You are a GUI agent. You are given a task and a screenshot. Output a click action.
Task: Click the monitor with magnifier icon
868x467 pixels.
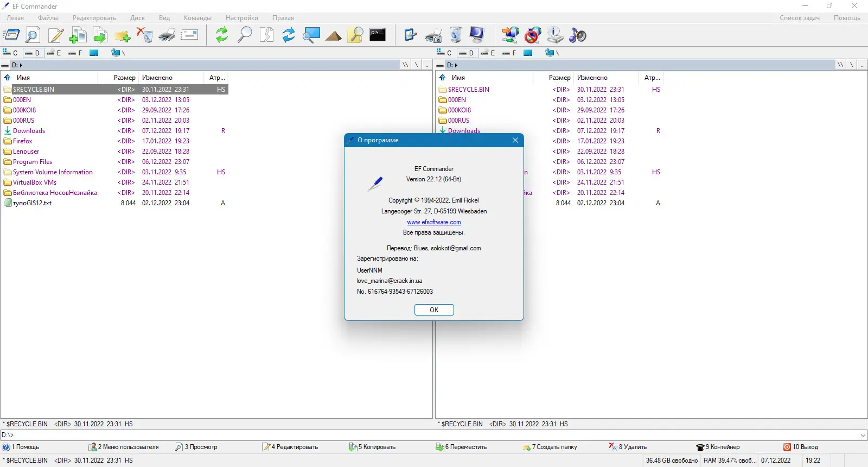coord(311,35)
